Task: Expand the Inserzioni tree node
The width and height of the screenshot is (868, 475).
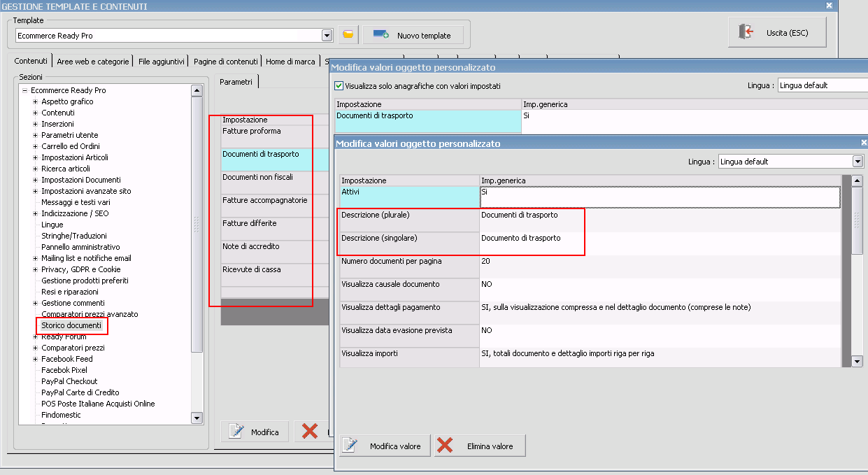Action: pos(35,124)
